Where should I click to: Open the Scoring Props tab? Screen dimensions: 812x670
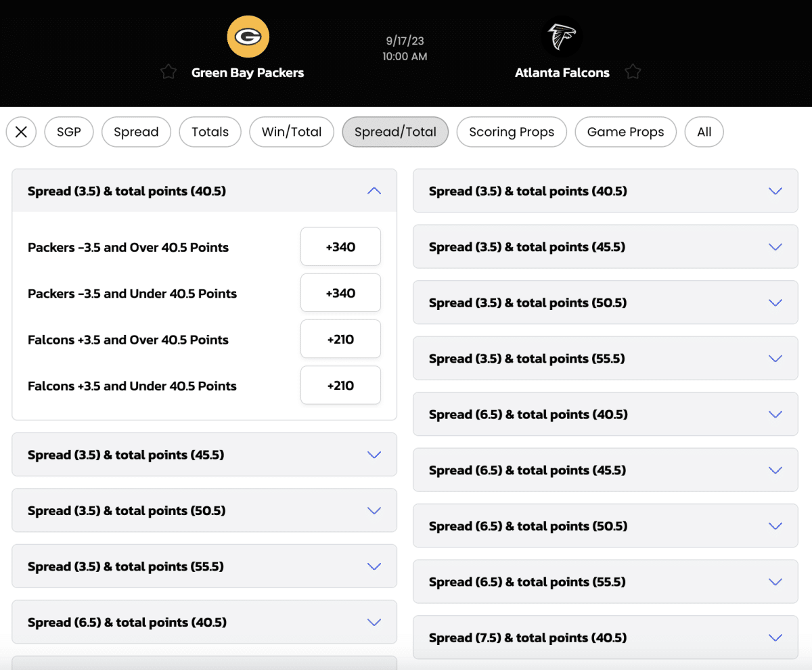(512, 132)
